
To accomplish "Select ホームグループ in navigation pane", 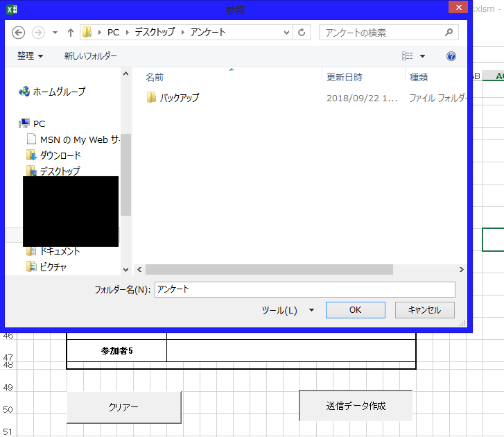I will pos(59,92).
